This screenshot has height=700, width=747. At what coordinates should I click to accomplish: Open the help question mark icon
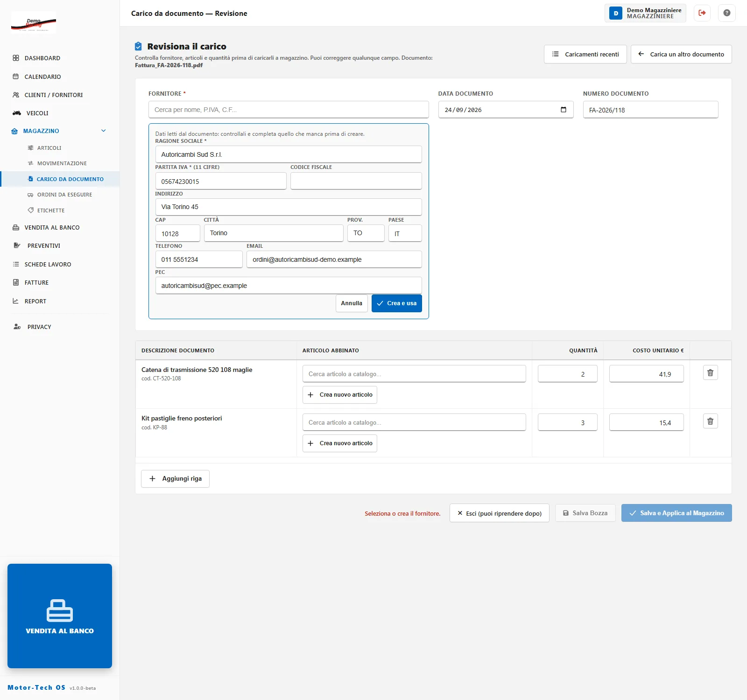click(727, 13)
